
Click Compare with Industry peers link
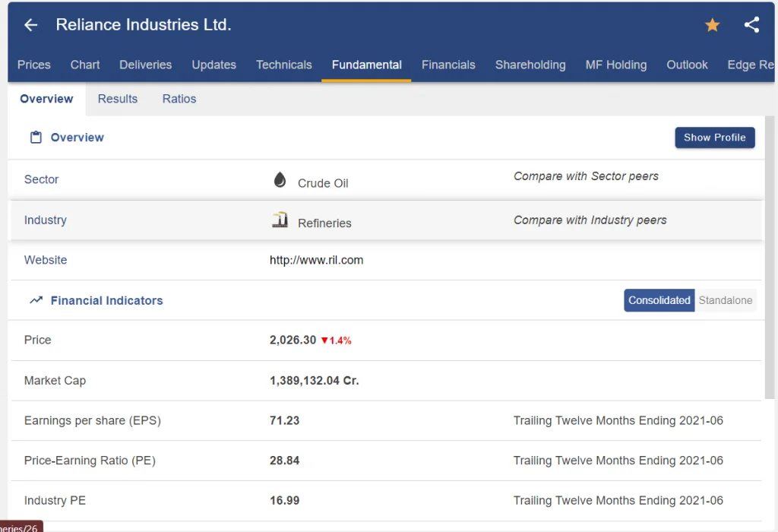[x=590, y=220]
